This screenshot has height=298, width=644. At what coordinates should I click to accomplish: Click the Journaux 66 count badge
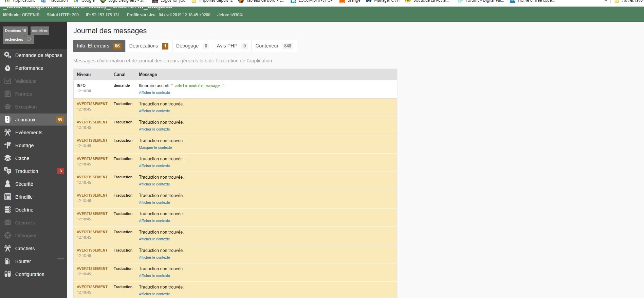coord(60,119)
